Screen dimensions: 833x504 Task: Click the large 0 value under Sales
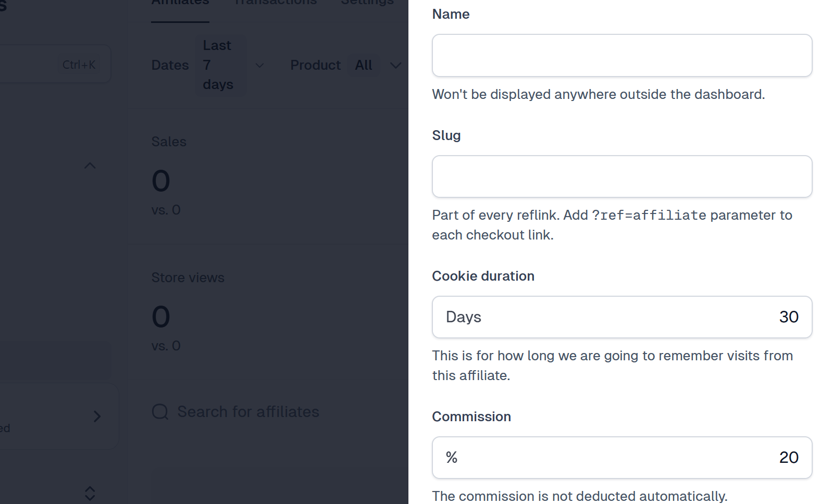tap(161, 181)
